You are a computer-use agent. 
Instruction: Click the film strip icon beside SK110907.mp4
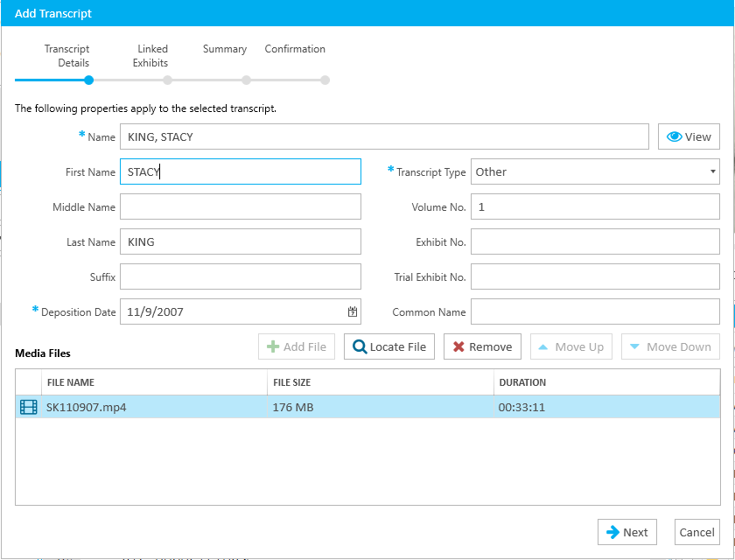coord(29,407)
